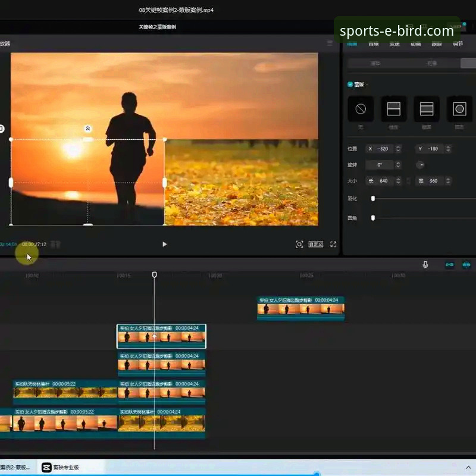Click the rotation value stepper arrows
Viewport: 476px width, 476px height.
coord(398,165)
